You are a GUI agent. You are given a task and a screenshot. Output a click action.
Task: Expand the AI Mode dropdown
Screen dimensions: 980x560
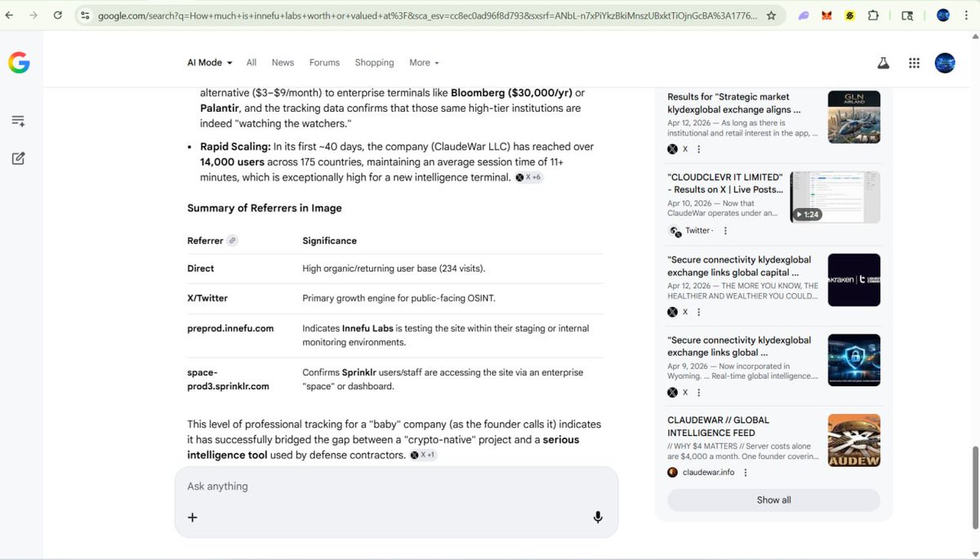(x=210, y=63)
